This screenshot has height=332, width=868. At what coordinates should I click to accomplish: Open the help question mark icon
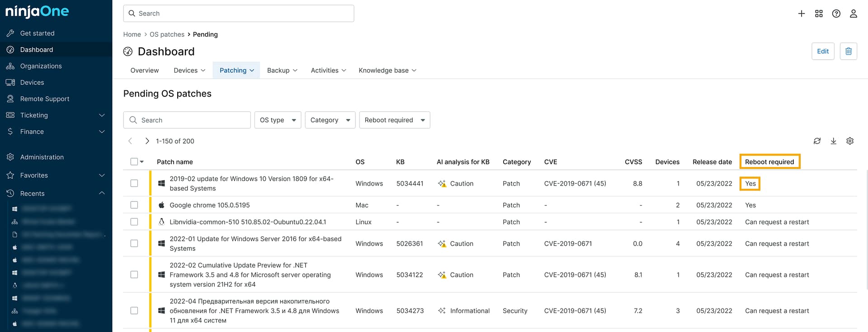(x=836, y=14)
